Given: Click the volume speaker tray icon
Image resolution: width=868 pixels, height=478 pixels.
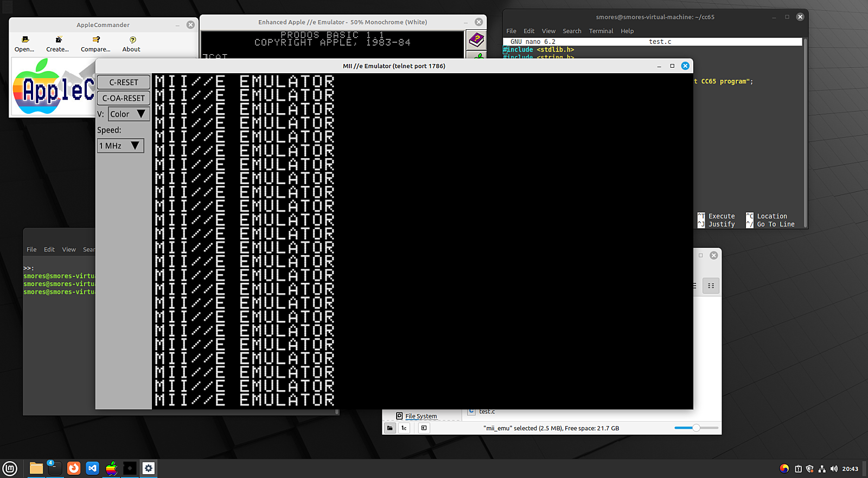Looking at the screenshot, I should click(x=834, y=469).
